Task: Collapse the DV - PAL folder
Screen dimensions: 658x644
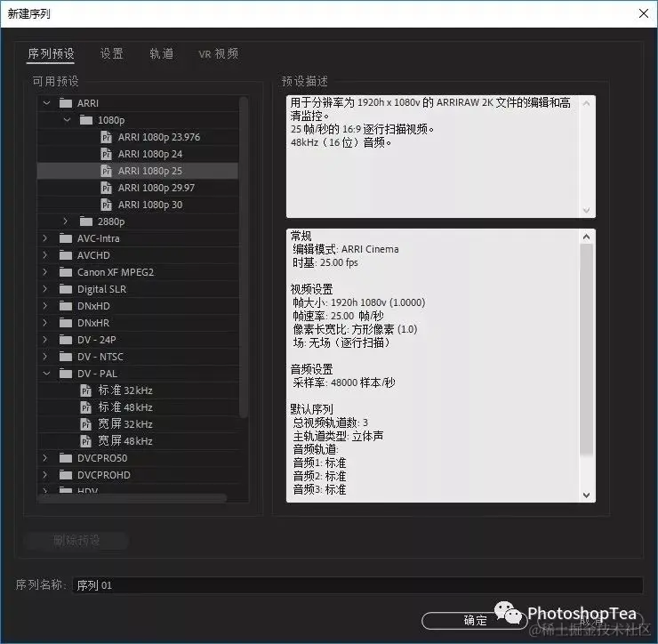Action: point(46,374)
